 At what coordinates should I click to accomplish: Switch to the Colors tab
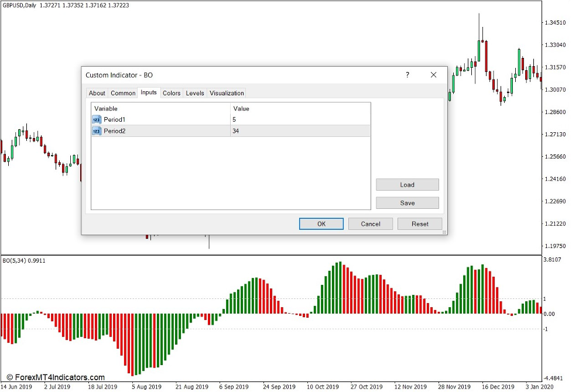[171, 93]
